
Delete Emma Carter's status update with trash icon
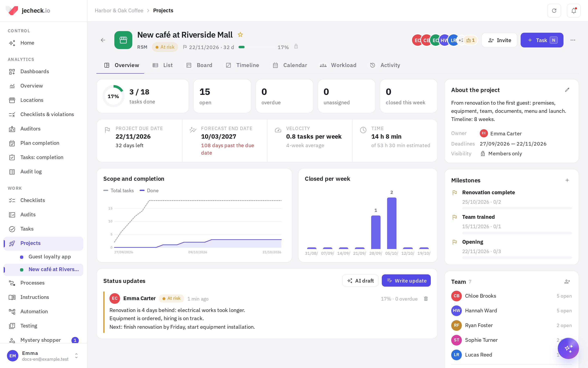coord(426,299)
